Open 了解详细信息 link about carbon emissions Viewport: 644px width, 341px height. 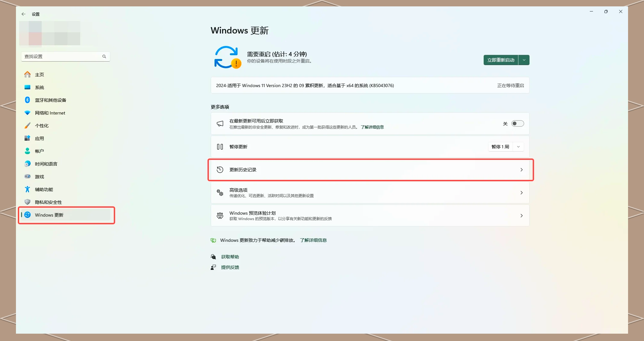313,240
